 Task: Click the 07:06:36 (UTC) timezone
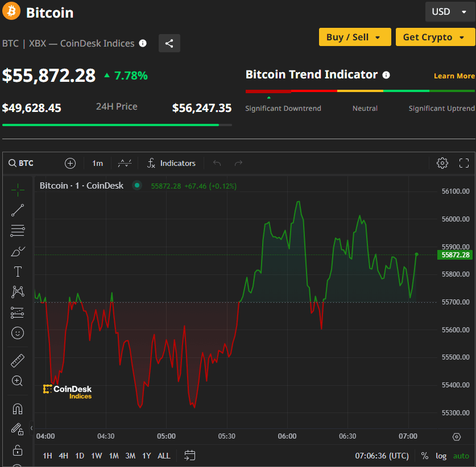(x=382, y=456)
